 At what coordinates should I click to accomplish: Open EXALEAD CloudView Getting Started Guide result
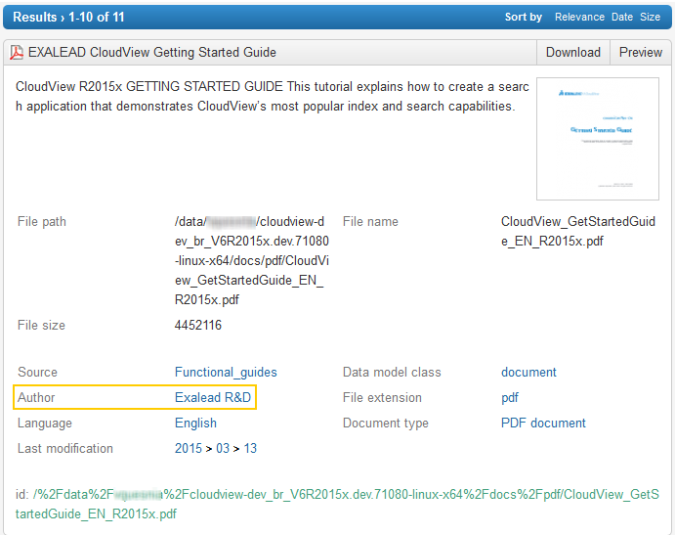(152, 53)
